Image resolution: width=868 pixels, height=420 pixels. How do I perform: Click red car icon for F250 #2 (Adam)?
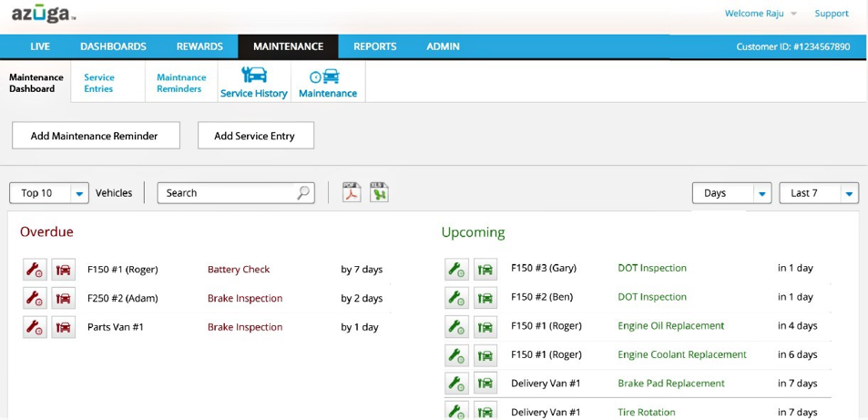(x=63, y=299)
